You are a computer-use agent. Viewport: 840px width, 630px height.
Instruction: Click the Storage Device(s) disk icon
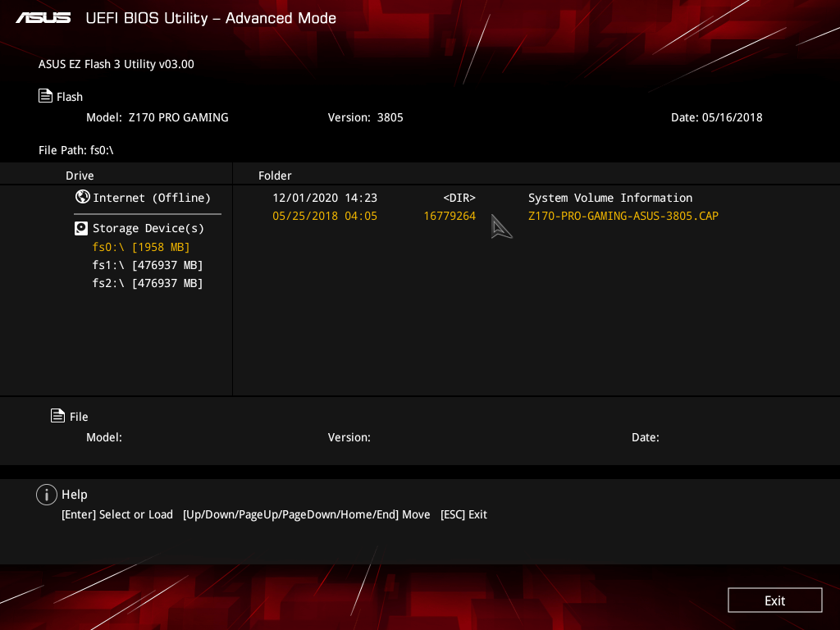coord(81,228)
